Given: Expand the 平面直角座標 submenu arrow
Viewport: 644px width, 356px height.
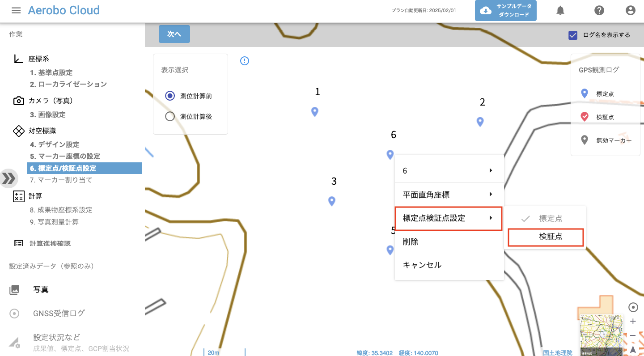Looking at the screenshot, I should pos(491,194).
